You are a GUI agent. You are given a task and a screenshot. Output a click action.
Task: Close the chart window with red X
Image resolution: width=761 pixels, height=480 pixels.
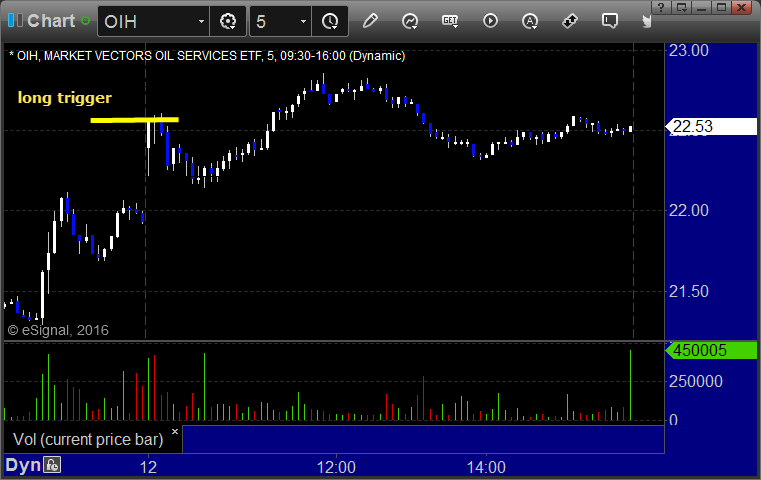742,7
